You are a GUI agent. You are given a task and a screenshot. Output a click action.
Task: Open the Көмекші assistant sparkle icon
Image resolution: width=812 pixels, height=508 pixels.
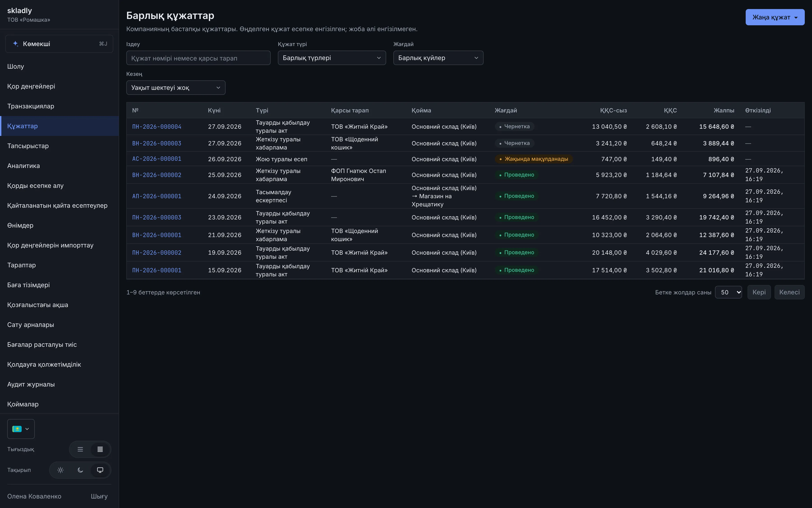pos(15,44)
